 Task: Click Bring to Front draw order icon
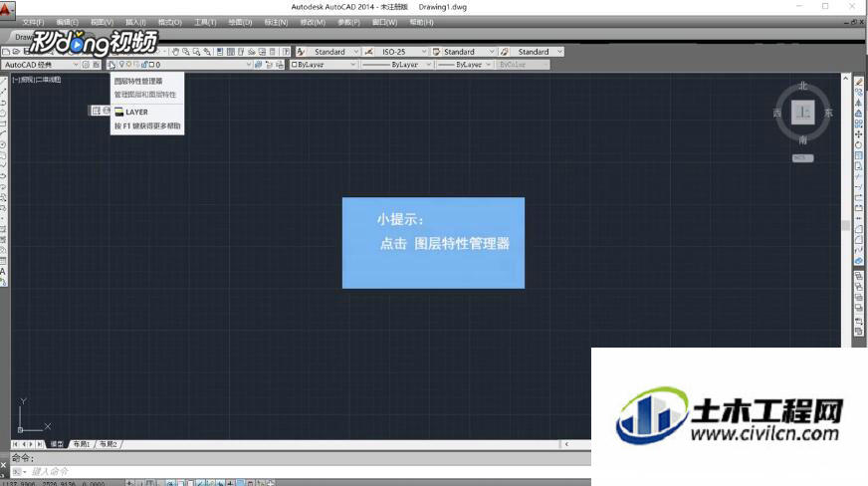(x=859, y=276)
